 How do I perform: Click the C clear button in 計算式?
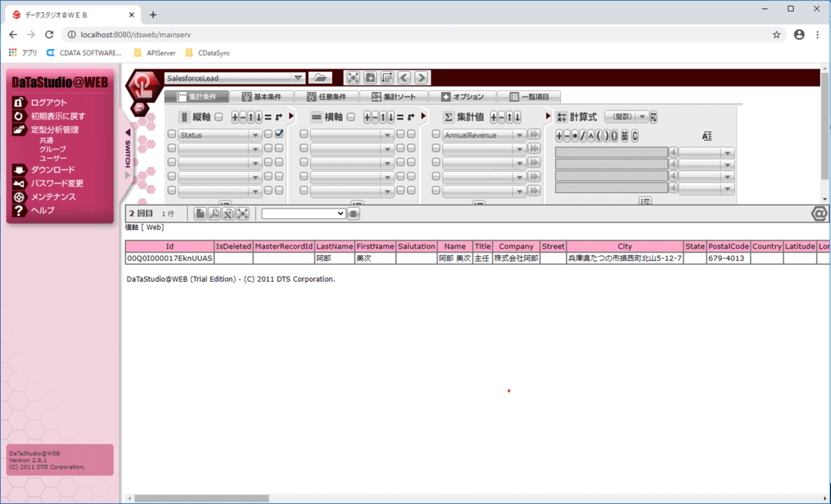634,136
